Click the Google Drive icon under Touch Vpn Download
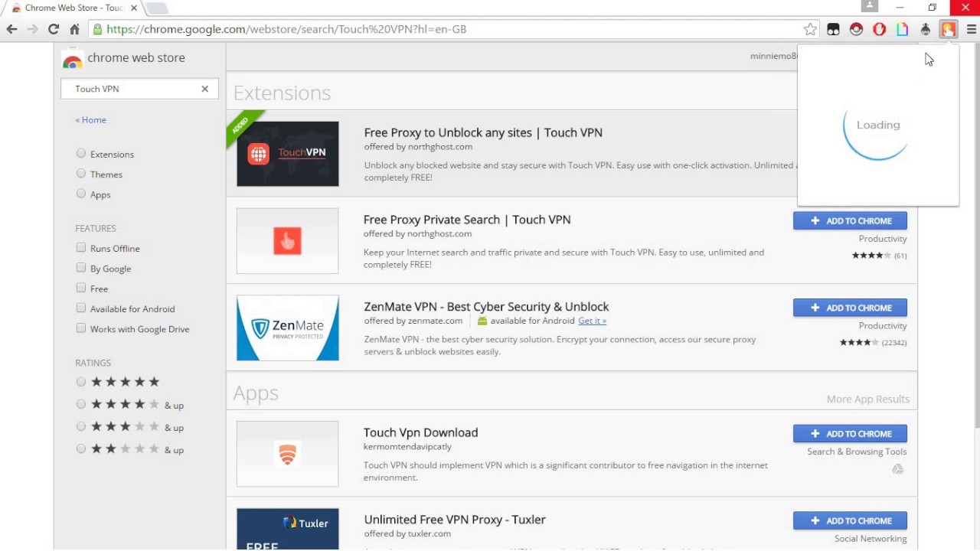The height and width of the screenshot is (551, 980). (x=897, y=468)
